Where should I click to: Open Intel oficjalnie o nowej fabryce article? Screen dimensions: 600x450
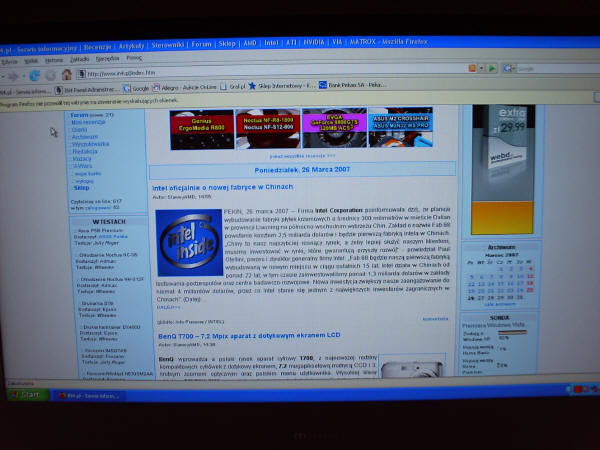point(222,187)
